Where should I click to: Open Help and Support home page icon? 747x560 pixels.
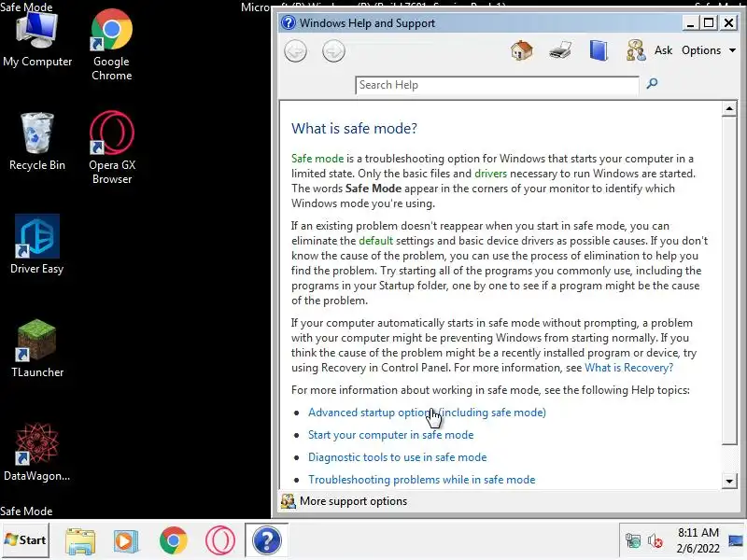pos(522,50)
